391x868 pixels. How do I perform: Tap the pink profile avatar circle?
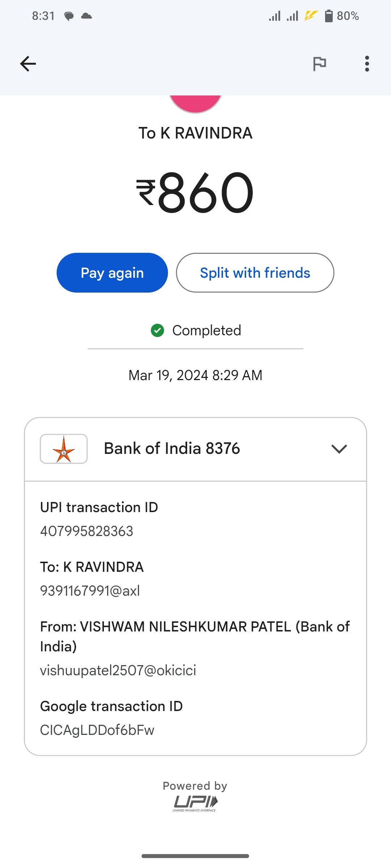[195, 103]
